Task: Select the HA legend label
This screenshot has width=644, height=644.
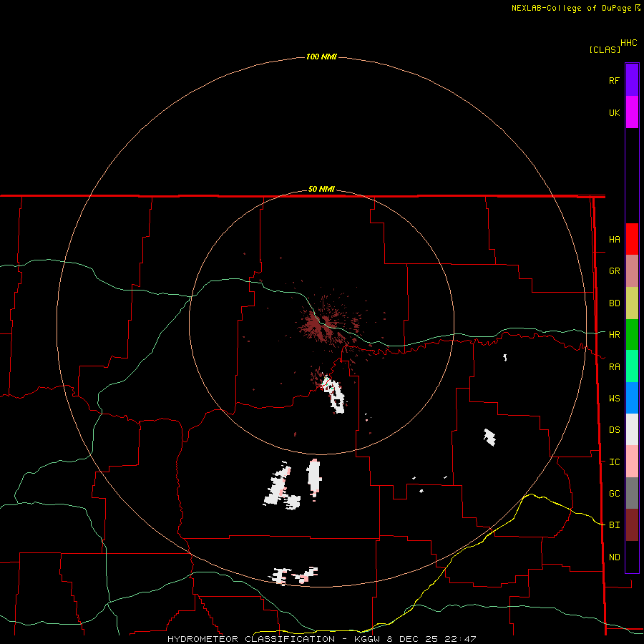Action: pos(614,240)
